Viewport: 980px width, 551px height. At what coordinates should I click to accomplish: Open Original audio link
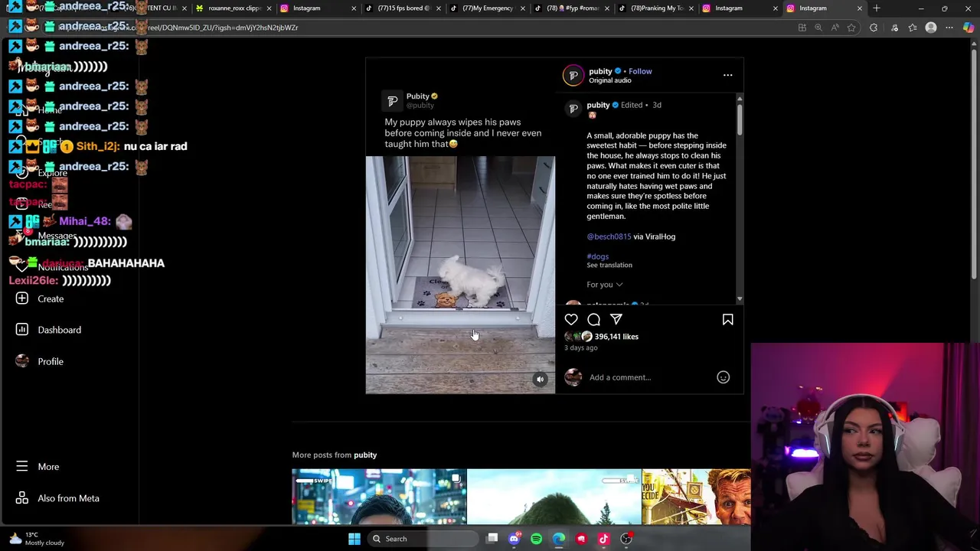click(610, 80)
